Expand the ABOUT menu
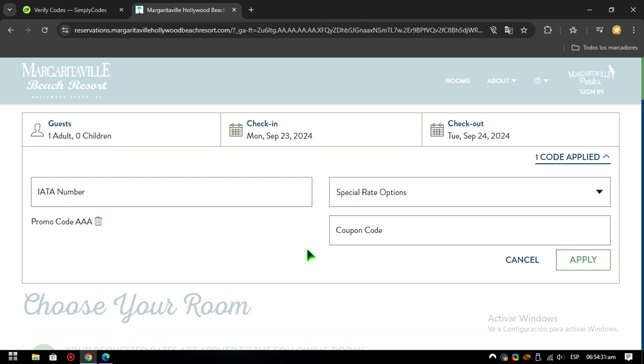Image resolution: width=644 pixels, height=364 pixels. pyautogui.click(x=501, y=81)
